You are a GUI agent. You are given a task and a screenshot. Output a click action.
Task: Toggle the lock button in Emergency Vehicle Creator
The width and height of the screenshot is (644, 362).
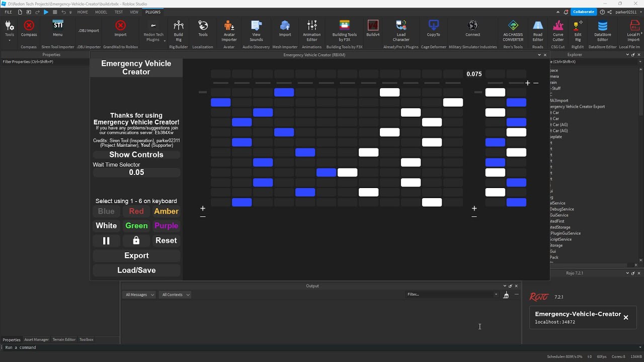[136, 240]
